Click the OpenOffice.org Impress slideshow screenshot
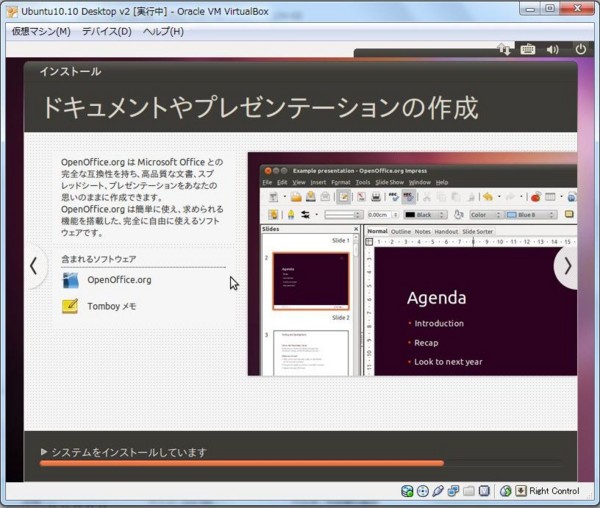Screen dimensions: 600x508 click(x=412, y=264)
